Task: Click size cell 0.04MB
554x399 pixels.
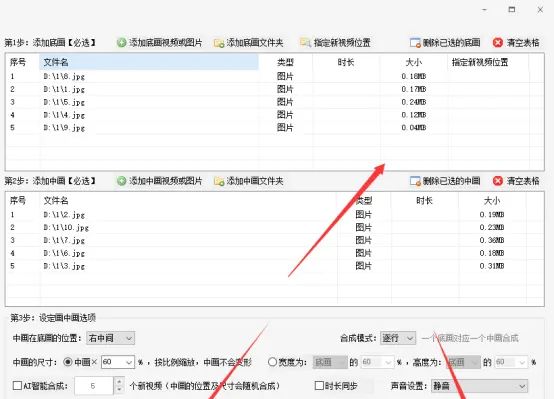Action: 414,128
